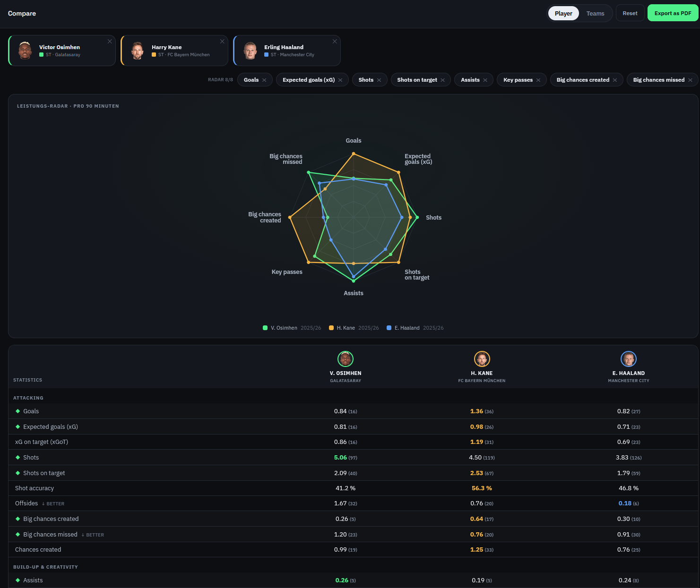700x588 pixels.
Task: Remove the Key passes chip
Action: coord(538,80)
